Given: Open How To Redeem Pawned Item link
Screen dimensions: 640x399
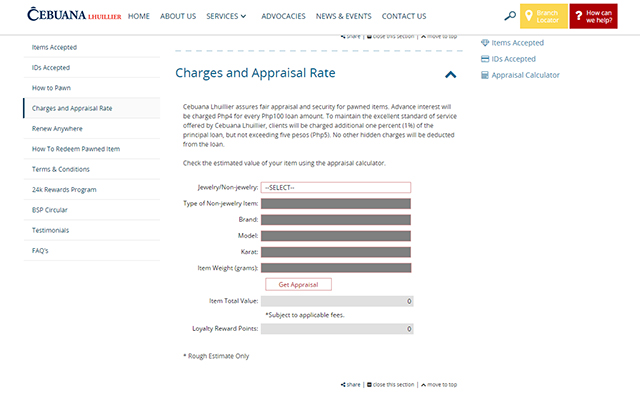Looking at the screenshot, I should coord(92,149).
